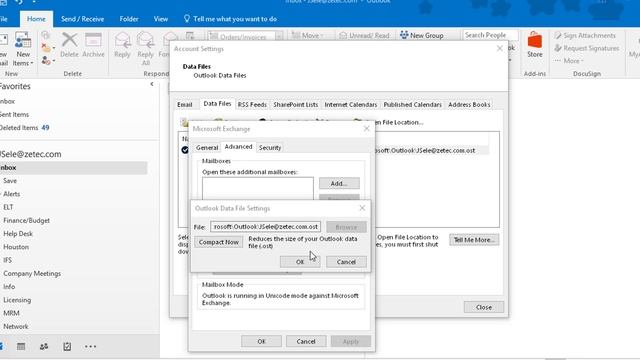Open the MRM folder

(11, 313)
